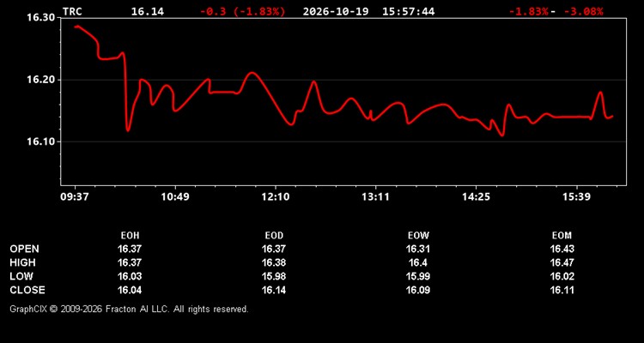644x343 pixels.
Task: Click the EOW high value 16.4
Action: [418, 262]
